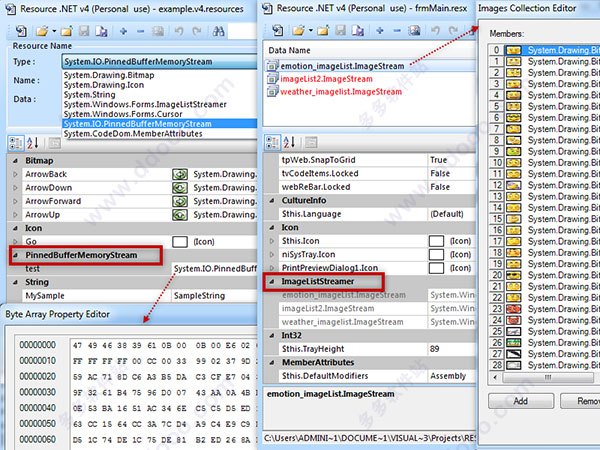Click image edit icon in frmMain.resx toolbar
The width and height of the screenshot is (600, 450).
point(414,30)
